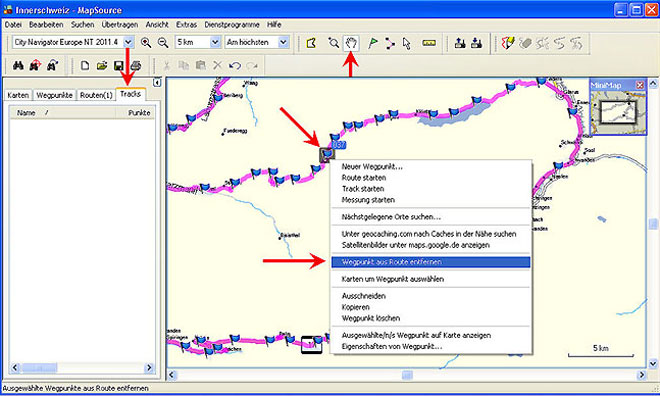Switch to the Tracks tab
The height and width of the screenshot is (396, 660).
[x=130, y=94]
